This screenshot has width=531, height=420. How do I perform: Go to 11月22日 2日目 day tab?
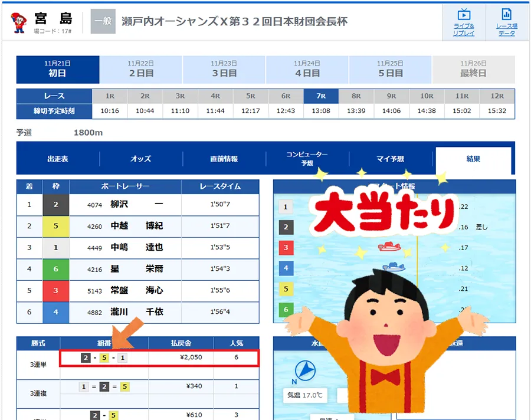141,69
